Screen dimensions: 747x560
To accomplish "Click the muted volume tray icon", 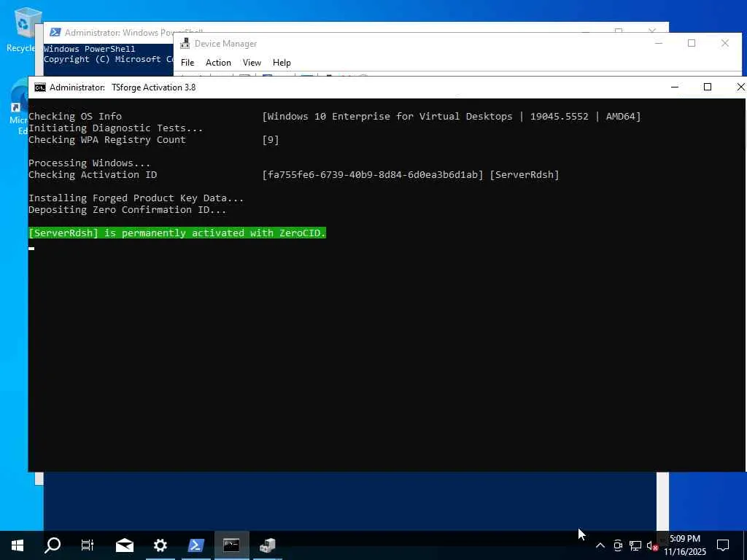I will click(652, 545).
